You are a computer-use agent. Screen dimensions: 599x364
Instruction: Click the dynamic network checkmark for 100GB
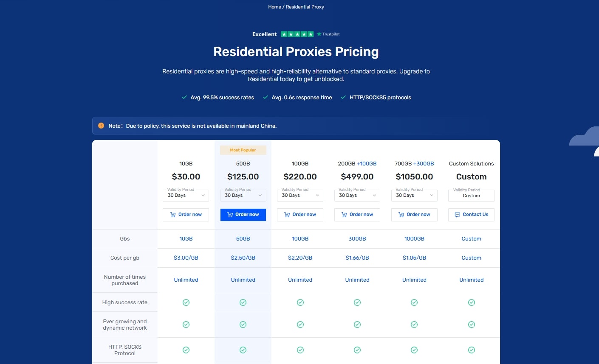point(300,325)
